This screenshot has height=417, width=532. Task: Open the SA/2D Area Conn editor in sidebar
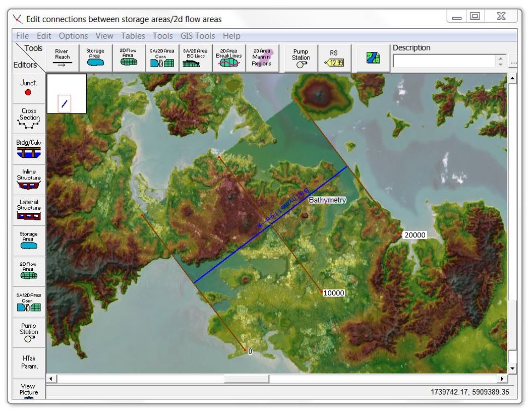point(29,302)
